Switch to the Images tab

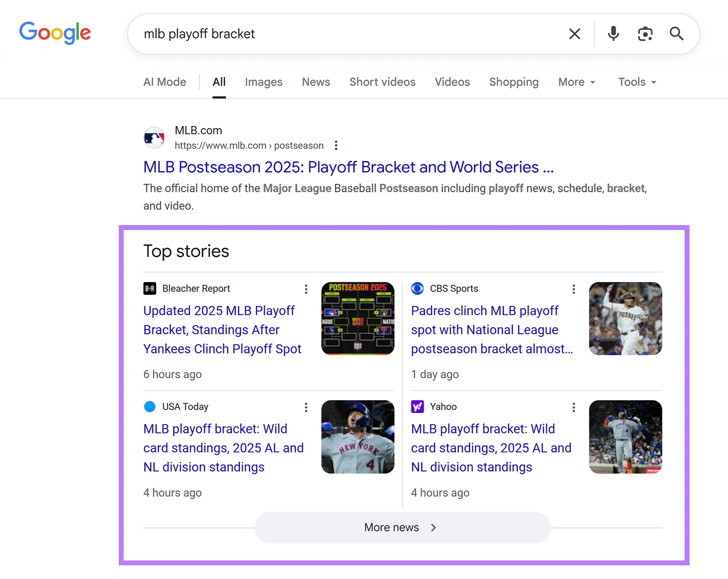click(263, 82)
